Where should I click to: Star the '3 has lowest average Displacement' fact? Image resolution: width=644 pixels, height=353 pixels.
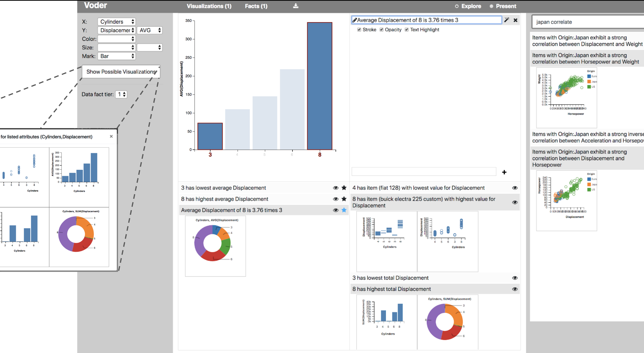[344, 187]
